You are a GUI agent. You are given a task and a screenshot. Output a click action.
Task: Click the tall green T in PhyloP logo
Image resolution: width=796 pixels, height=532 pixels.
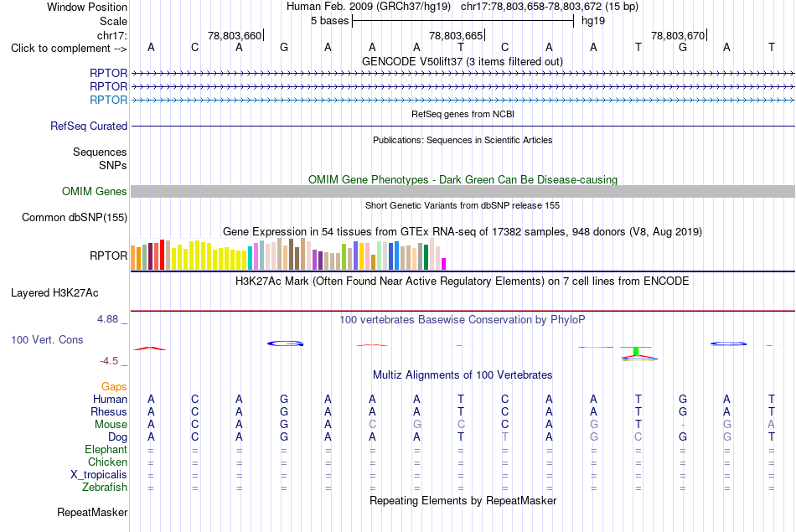(636, 350)
